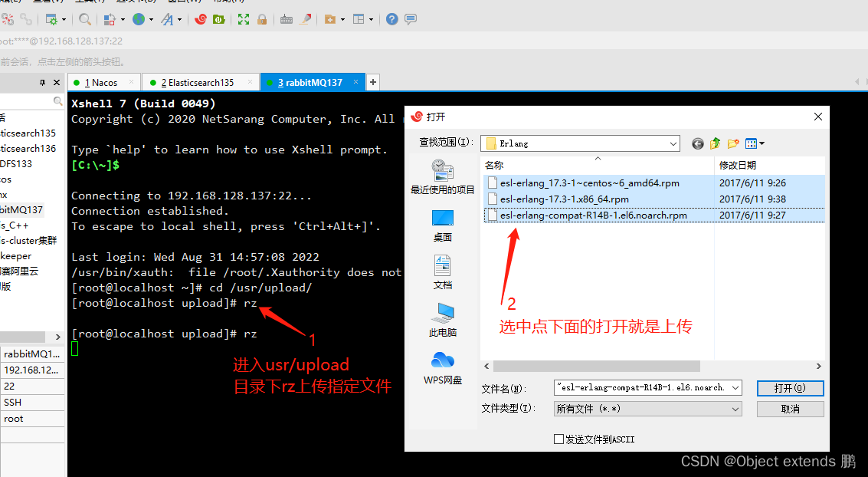Click right arrow of file list scrollbar
Image resolution: width=868 pixels, height=477 pixels.
tap(819, 367)
